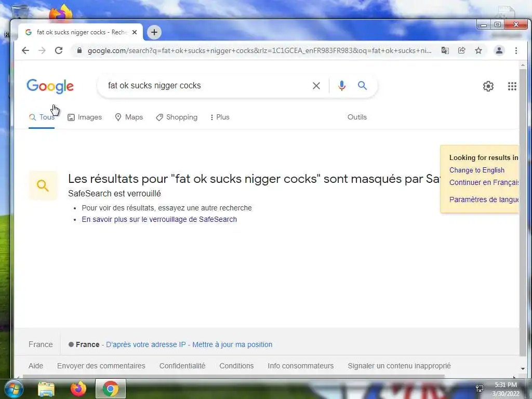Open Windows Explorer from the taskbar
The height and width of the screenshot is (399, 532).
46,389
